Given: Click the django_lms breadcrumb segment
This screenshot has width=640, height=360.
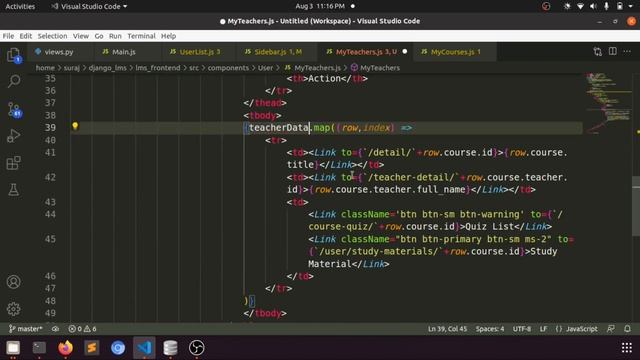Looking at the screenshot, I should point(107,68).
